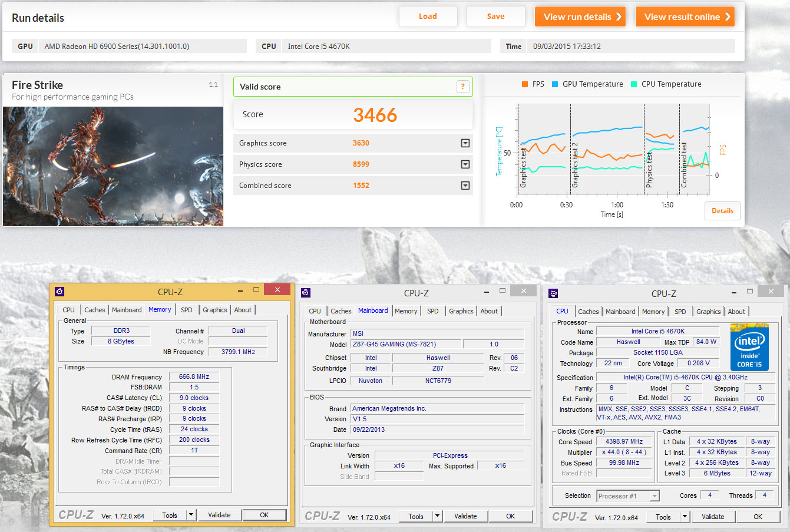Click the Core Speed value 4398.97 MHz
The width and height of the screenshot is (790, 532).
pos(624,442)
